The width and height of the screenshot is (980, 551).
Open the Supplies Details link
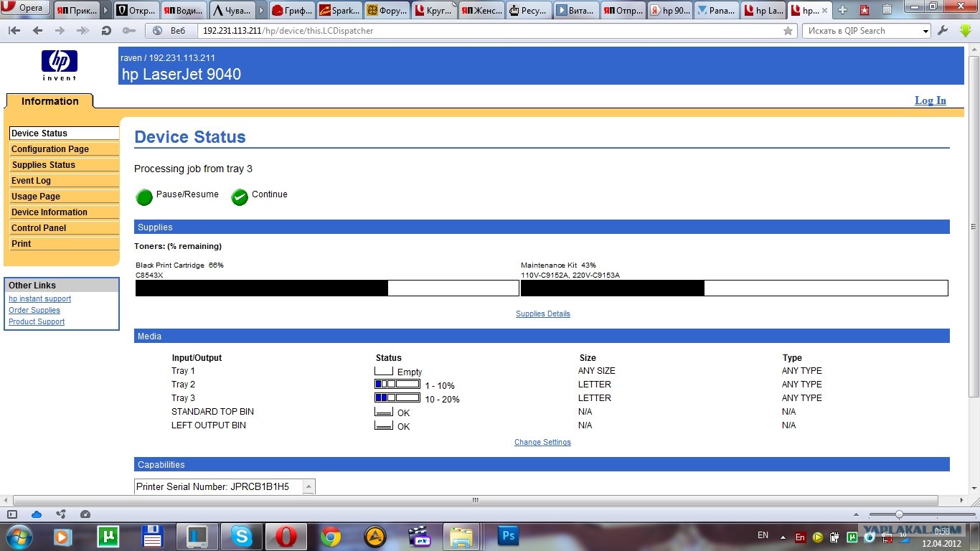pos(543,314)
